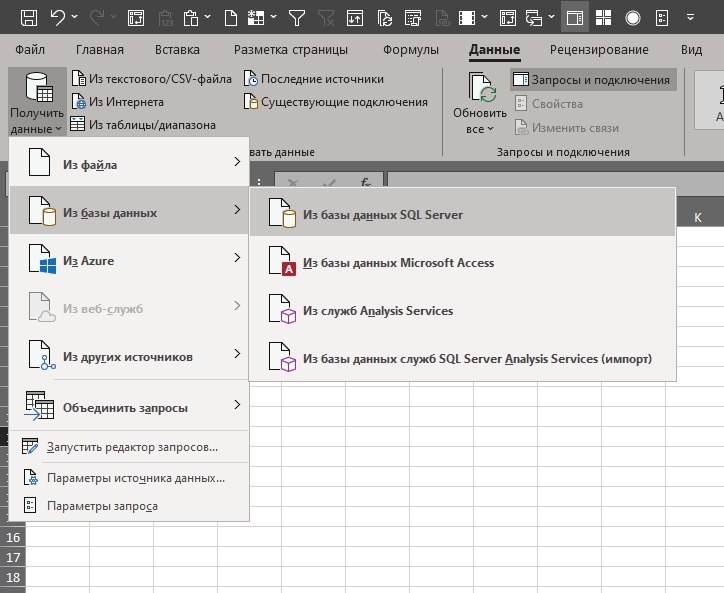Click the Undo arrow icon
Screen dimensions: 724x593
pyautogui.click(x=58, y=18)
